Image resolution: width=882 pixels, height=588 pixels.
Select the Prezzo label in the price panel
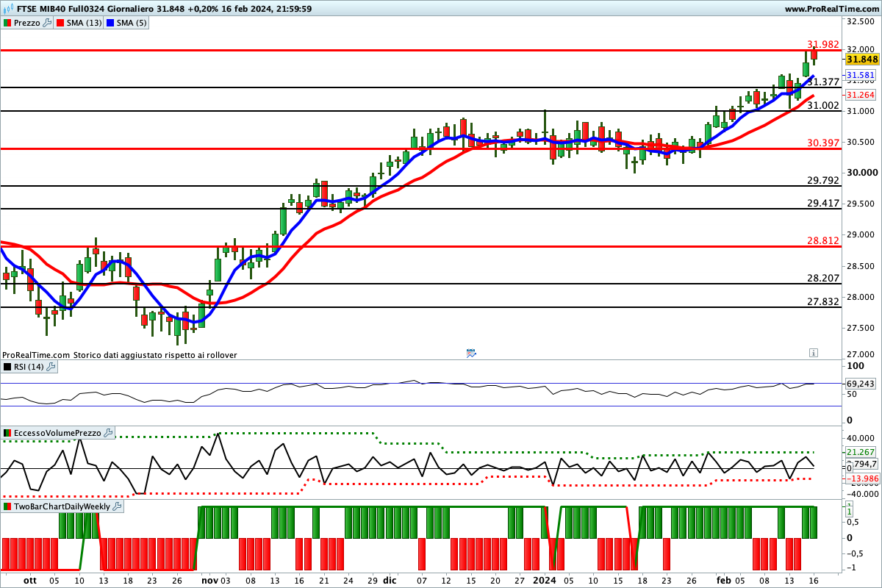(27, 23)
